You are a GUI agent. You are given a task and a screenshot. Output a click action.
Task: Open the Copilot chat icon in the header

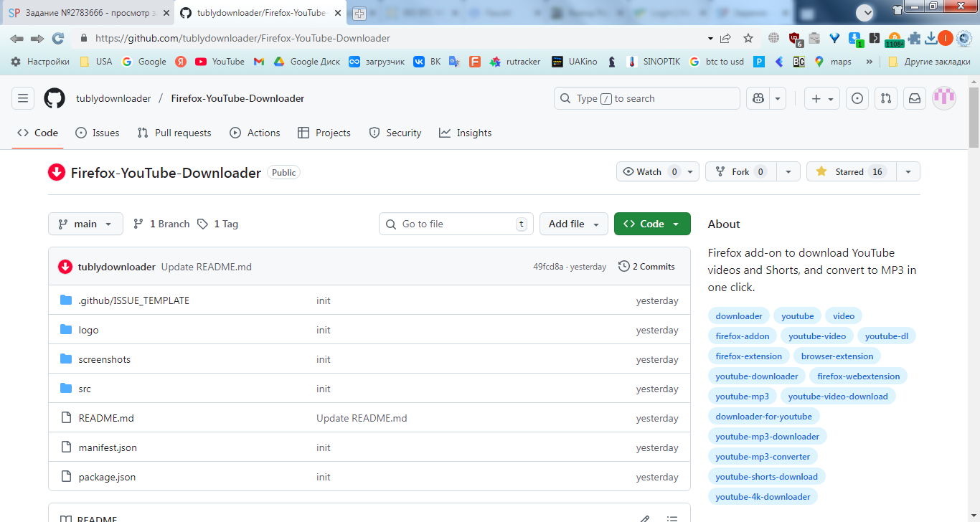coord(759,98)
